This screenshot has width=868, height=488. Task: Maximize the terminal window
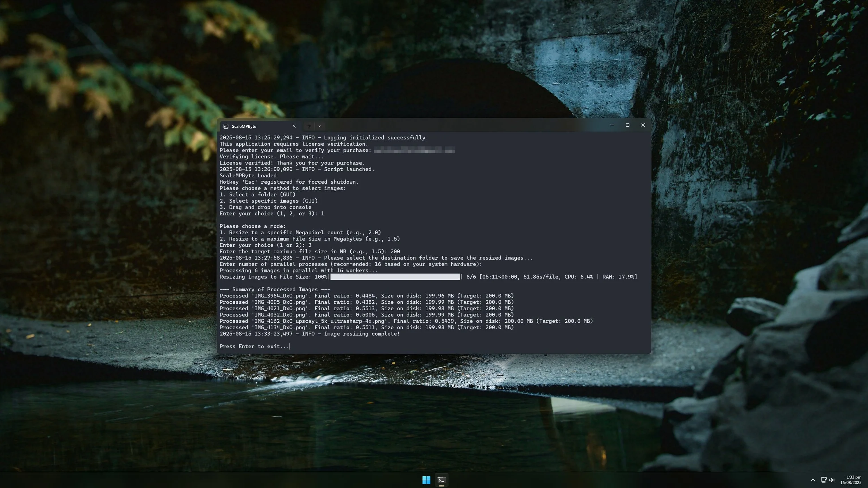(627, 125)
